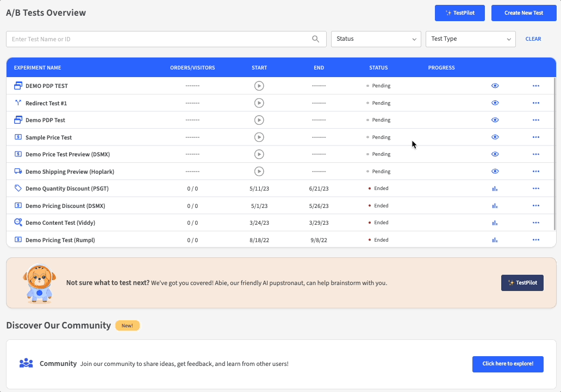Open results chart for Demo Pricing Discount (DSMX)
Viewport: 561px width, 392px height.
[495, 206]
